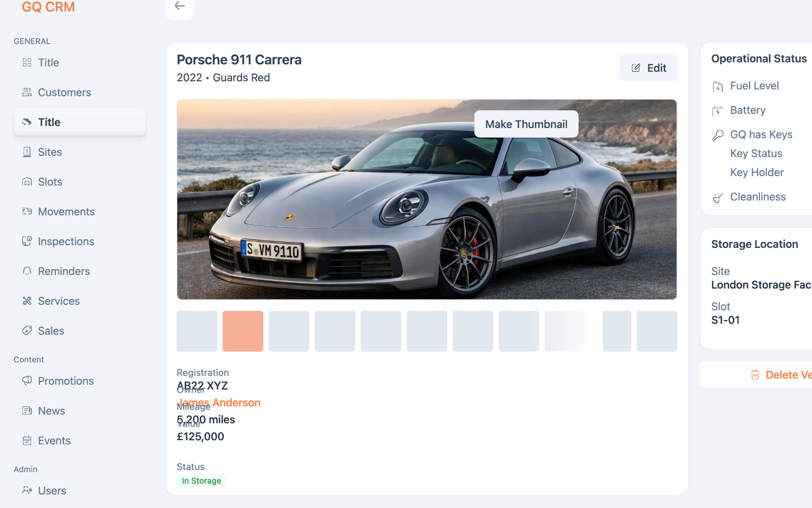Click the News newspaper icon
This screenshot has height=508, width=812.
point(27,410)
